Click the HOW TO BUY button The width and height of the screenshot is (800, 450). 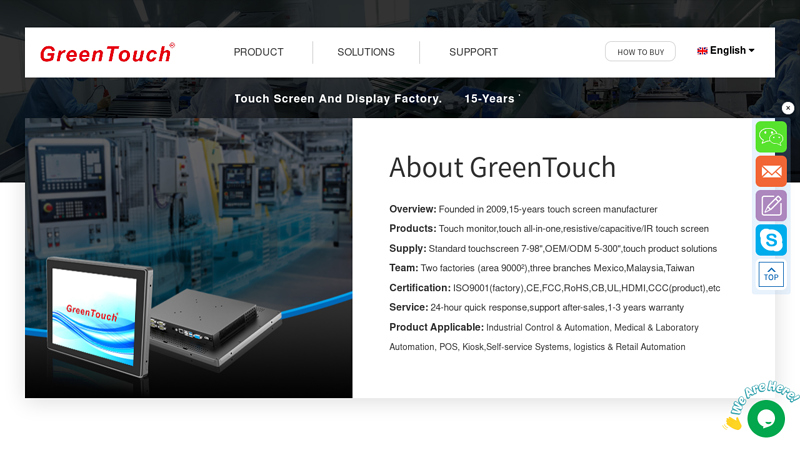pyautogui.click(x=640, y=52)
